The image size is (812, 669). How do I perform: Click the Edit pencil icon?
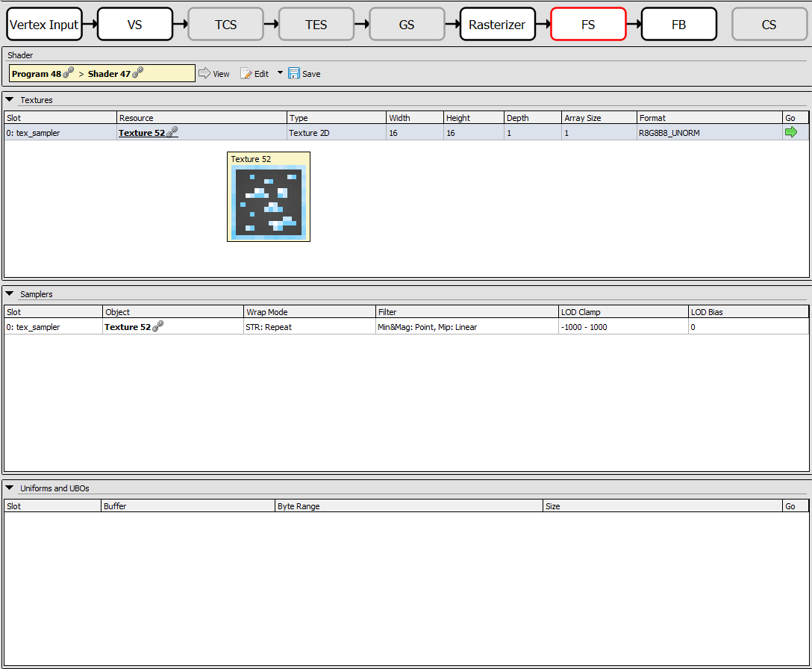(246, 74)
